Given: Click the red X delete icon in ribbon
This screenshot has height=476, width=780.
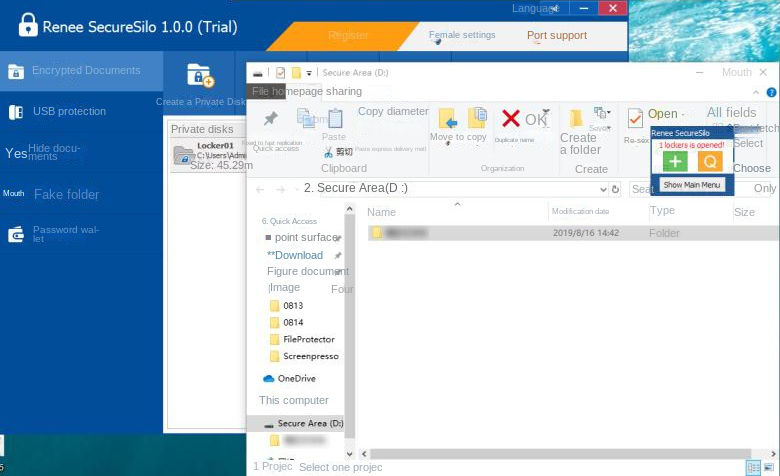Looking at the screenshot, I should click(x=511, y=118).
